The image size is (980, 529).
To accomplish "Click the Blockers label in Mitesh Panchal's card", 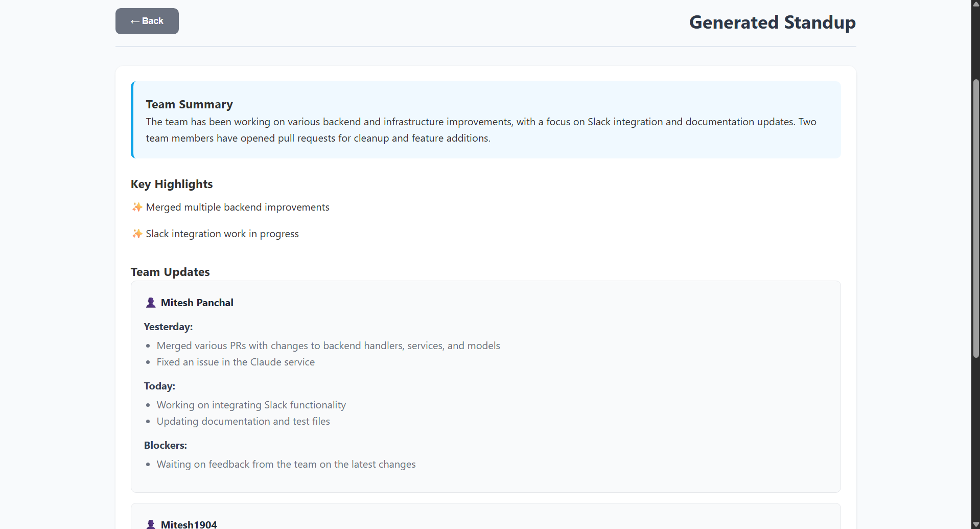I will point(166,445).
